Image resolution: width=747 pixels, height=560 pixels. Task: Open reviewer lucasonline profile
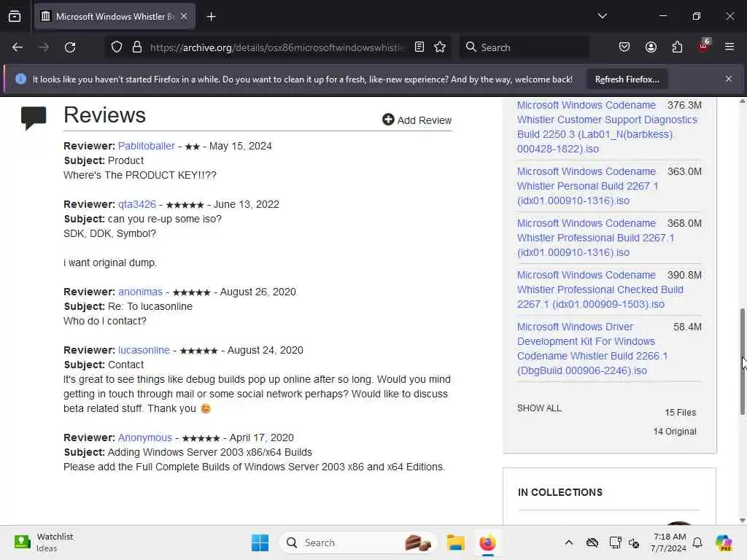[x=144, y=350]
